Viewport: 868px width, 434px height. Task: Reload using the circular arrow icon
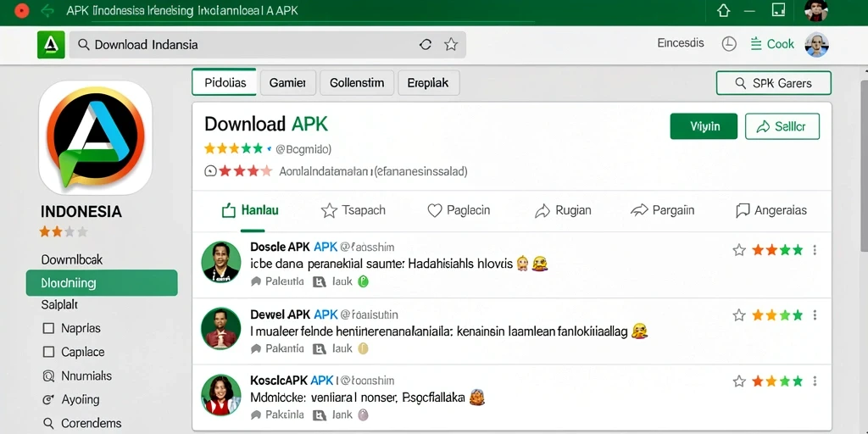[426, 45]
